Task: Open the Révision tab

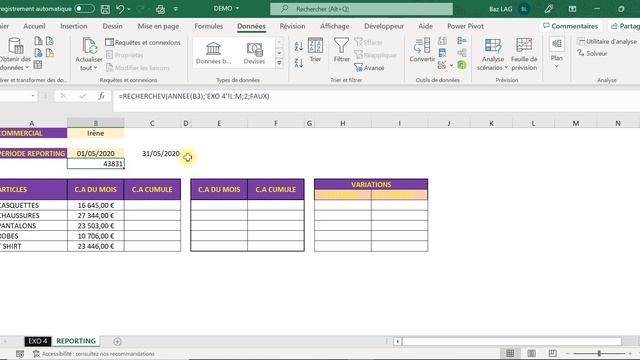Action: pos(292,26)
